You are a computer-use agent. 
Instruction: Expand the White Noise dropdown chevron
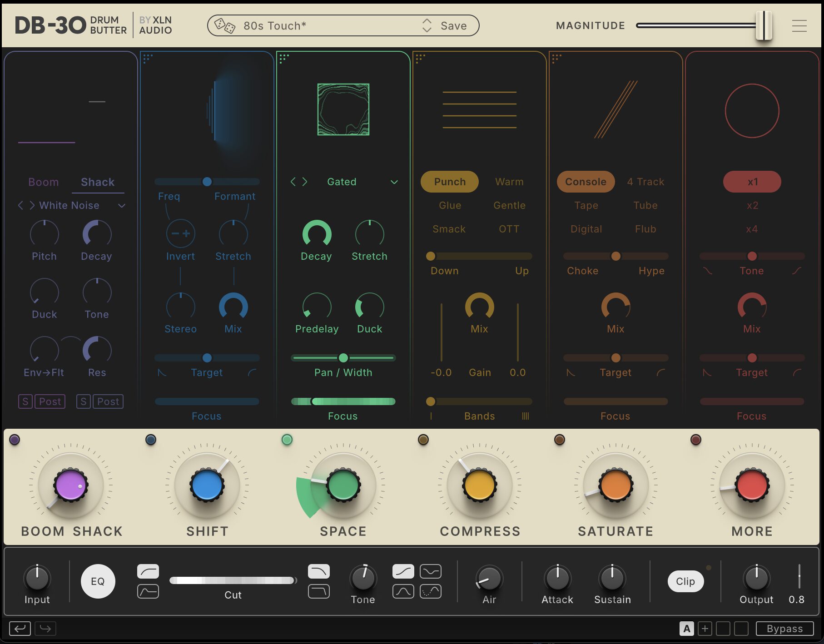coord(122,206)
